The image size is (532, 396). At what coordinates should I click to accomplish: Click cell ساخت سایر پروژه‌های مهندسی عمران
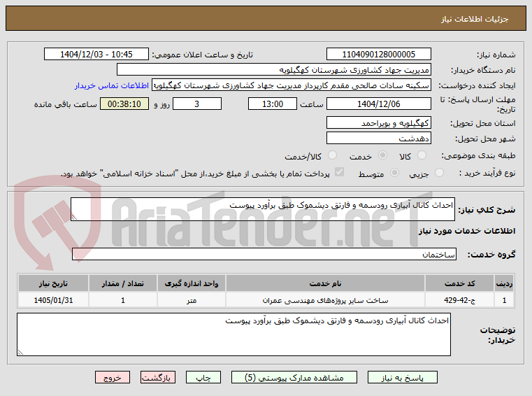pyautogui.click(x=325, y=300)
